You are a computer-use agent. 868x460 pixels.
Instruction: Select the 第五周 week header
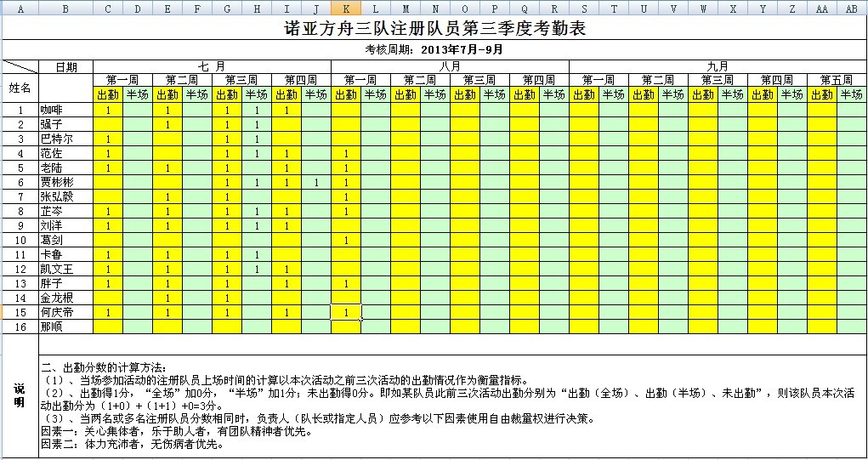(x=837, y=80)
